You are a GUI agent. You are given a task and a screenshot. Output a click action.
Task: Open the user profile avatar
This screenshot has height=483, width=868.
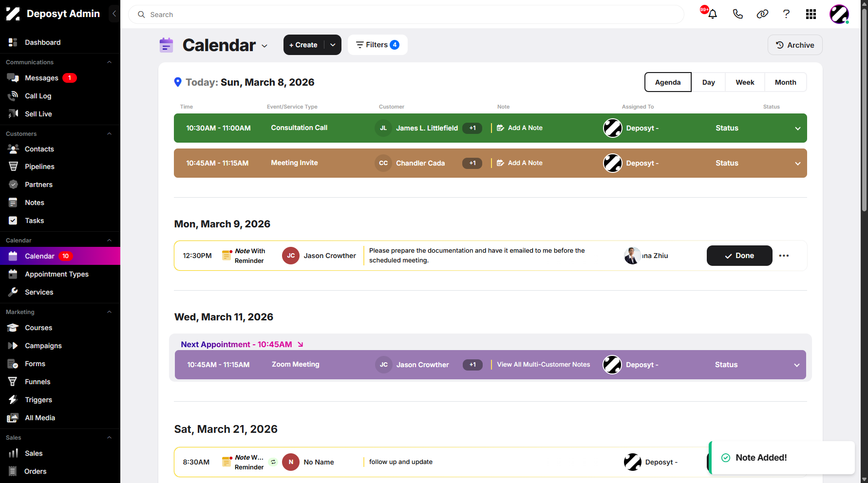pos(839,14)
